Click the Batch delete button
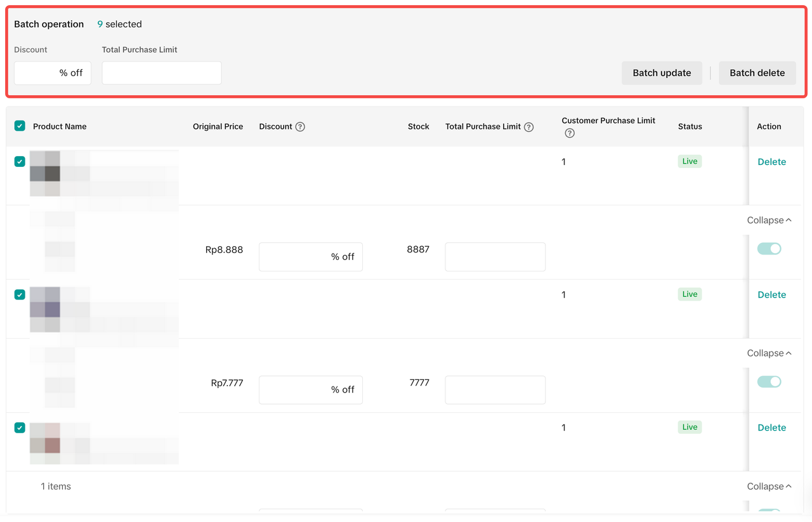The height and width of the screenshot is (522, 812). (757, 73)
